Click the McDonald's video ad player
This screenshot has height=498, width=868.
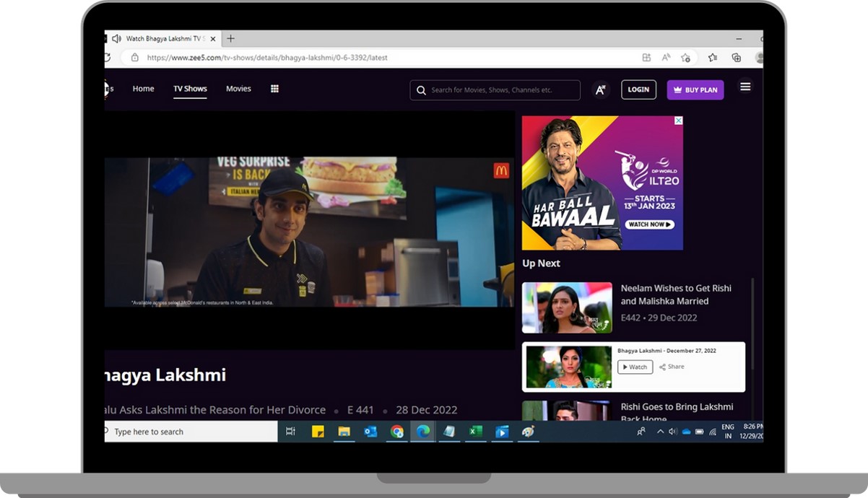point(309,232)
